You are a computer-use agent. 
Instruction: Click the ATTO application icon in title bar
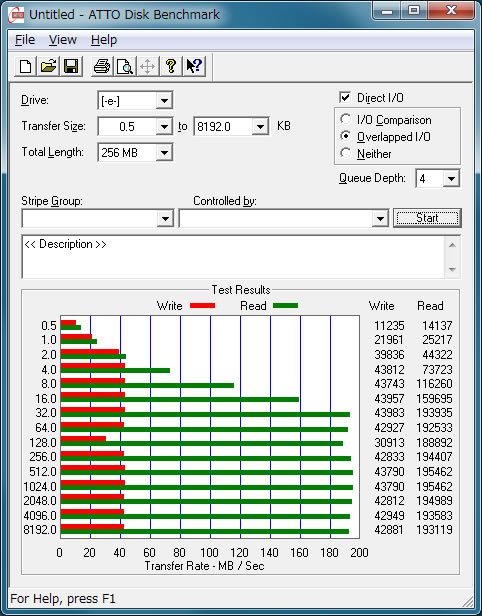click(16, 15)
